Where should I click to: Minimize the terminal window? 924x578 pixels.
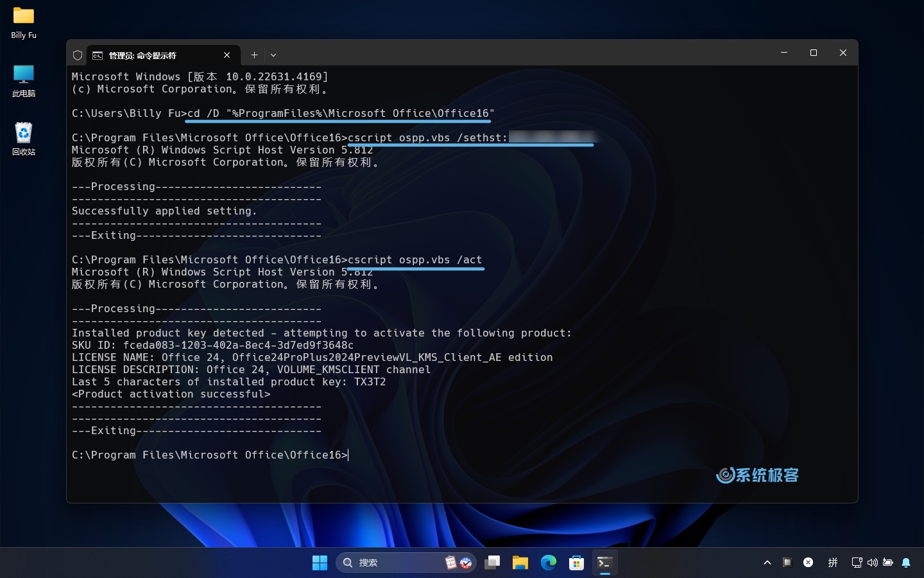coord(784,53)
